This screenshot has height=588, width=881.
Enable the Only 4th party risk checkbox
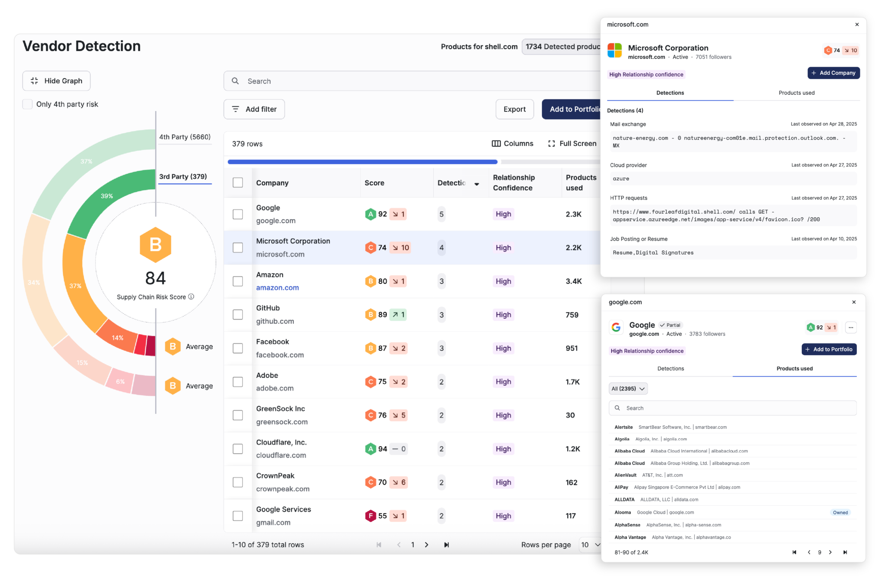[28, 104]
